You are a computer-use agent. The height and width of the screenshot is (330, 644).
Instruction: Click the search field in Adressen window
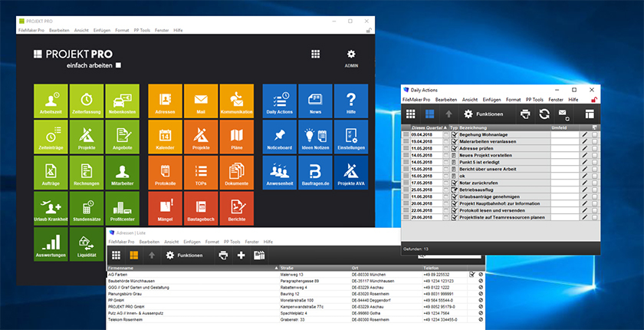tap(449, 256)
